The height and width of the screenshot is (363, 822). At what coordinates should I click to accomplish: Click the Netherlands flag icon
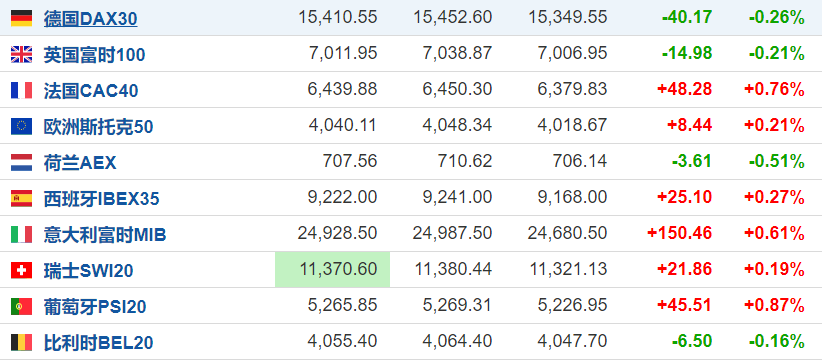[x=21, y=162]
